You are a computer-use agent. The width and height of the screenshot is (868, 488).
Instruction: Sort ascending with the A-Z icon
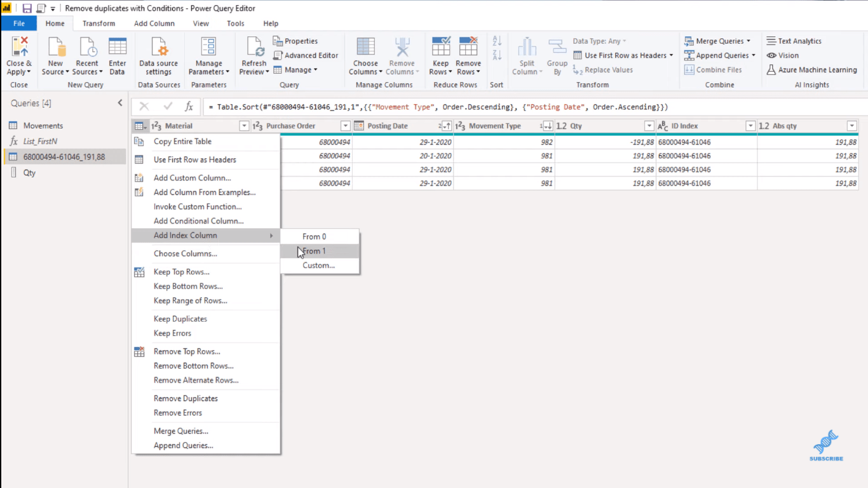coord(497,41)
